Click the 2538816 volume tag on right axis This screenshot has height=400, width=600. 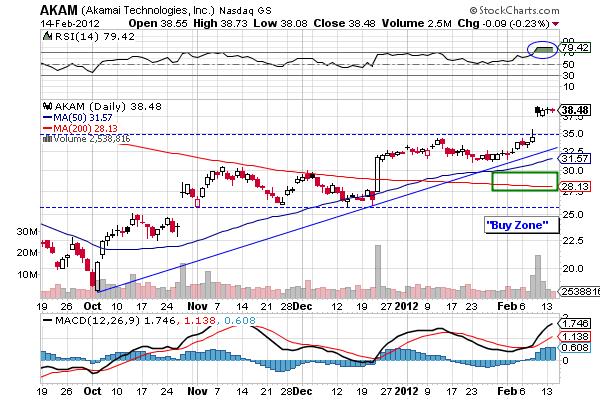click(x=580, y=291)
